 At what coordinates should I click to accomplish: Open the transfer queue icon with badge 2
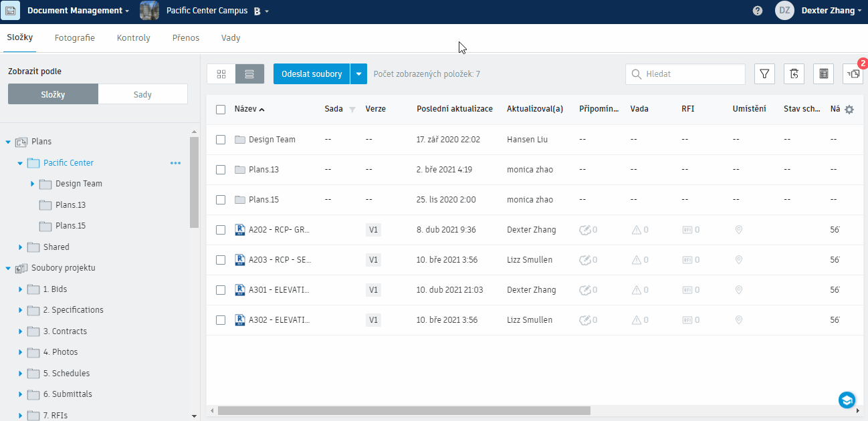pyautogui.click(x=853, y=74)
